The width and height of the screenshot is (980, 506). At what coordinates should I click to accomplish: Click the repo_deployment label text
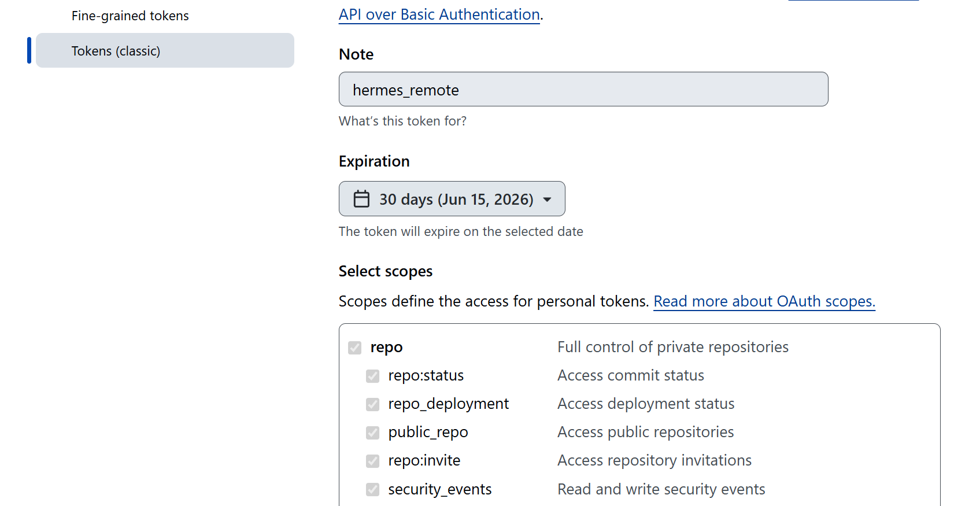point(449,404)
